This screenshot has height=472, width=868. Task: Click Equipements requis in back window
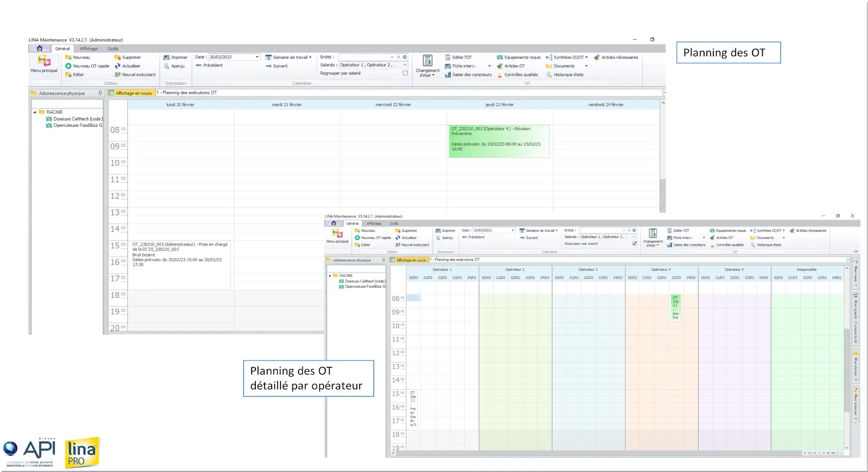pyautogui.click(x=519, y=57)
